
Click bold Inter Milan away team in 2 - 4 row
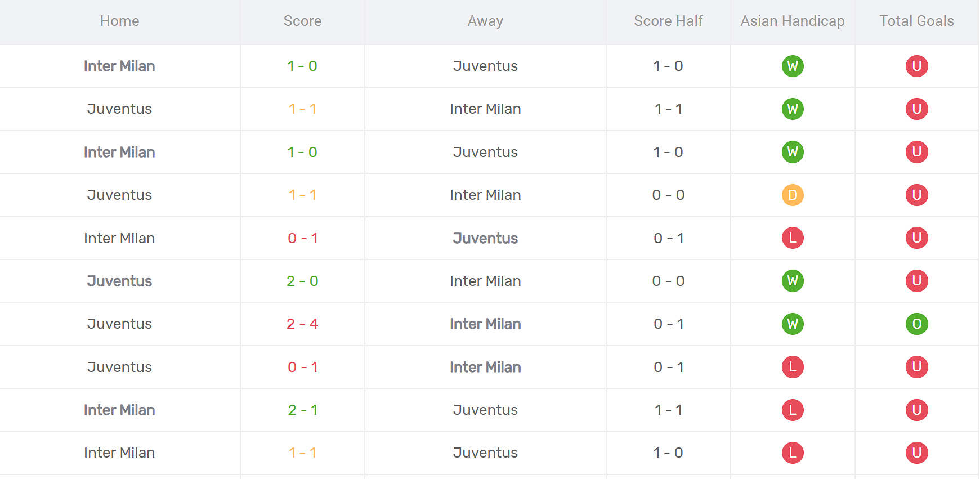[485, 324]
